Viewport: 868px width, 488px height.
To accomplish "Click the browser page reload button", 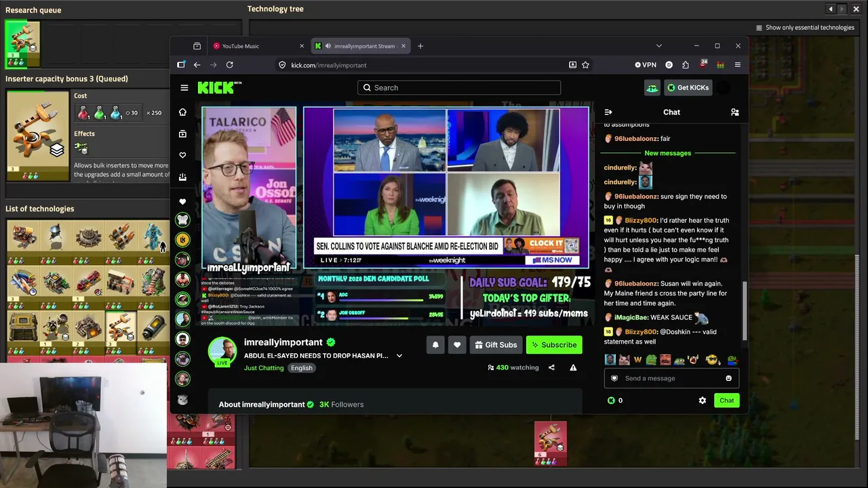I will tap(229, 65).
